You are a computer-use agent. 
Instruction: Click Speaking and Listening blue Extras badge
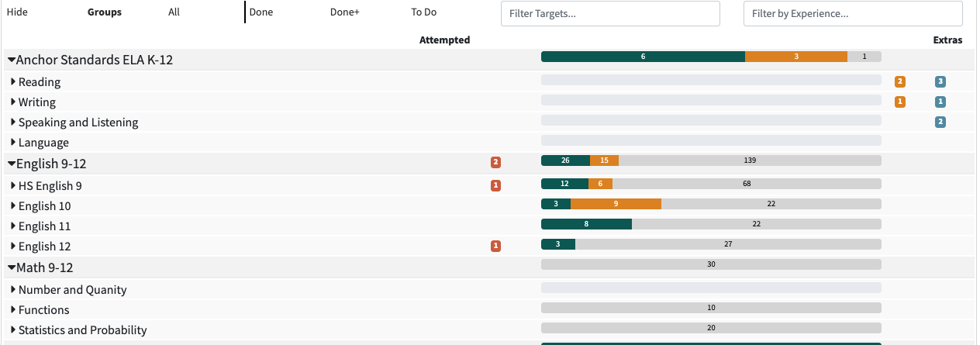coord(940,122)
